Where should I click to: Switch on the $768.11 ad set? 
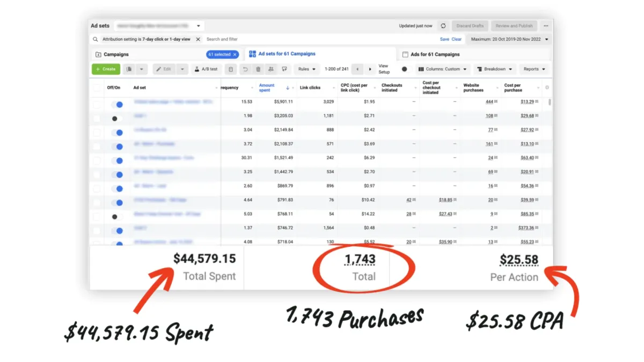point(117,217)
